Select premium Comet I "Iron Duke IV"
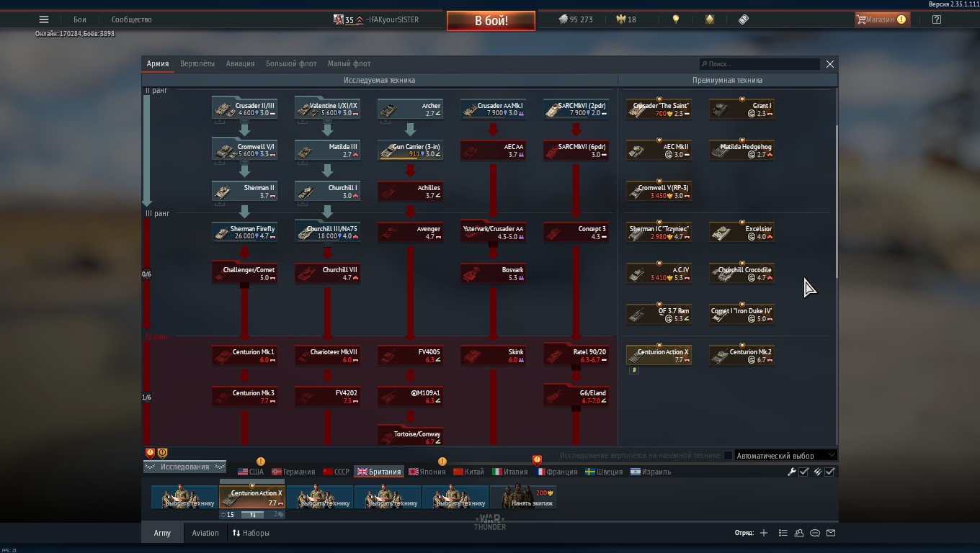Viewport: 980px width, 553px height. click(x=742, y=315)
